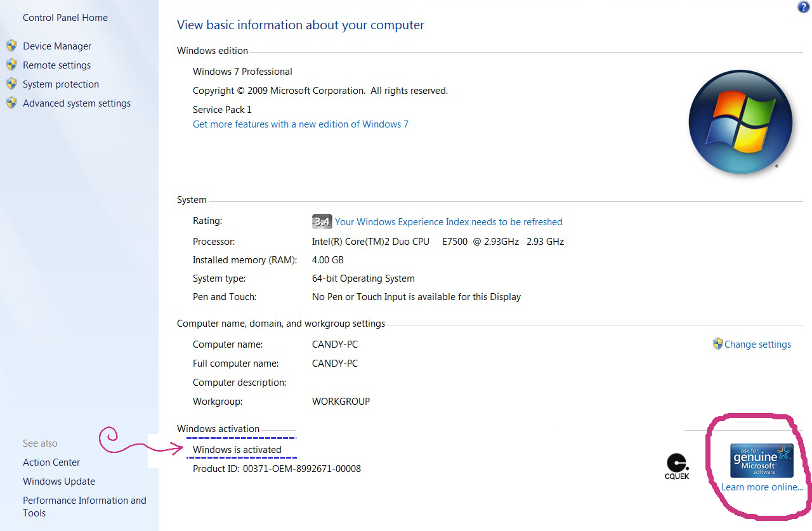Click the Rating label
This screenshot has width=812, height=531.
[x=207, y=221]
